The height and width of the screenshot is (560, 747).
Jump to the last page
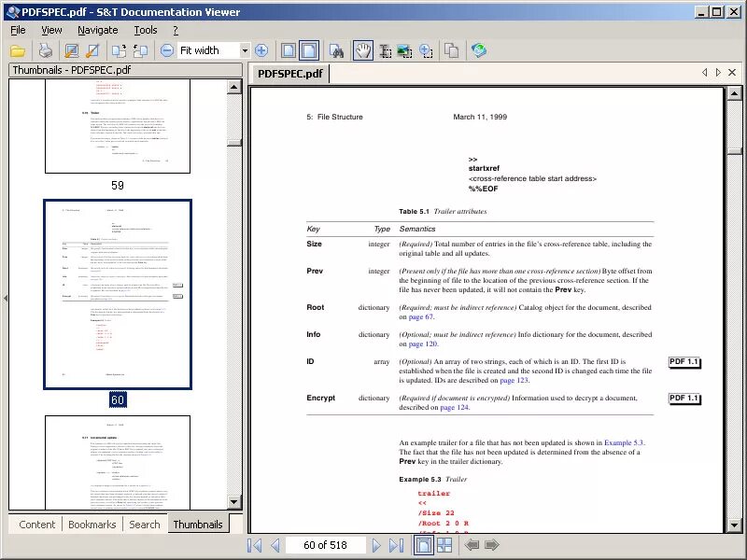396,545
